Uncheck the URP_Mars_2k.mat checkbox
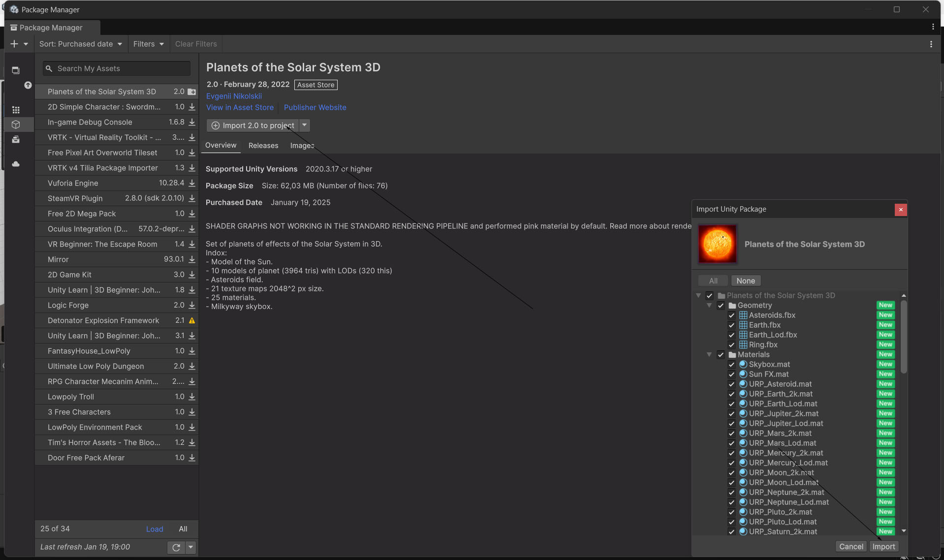Viewport: 944px width, 560px height. click(x=731, y=434)
